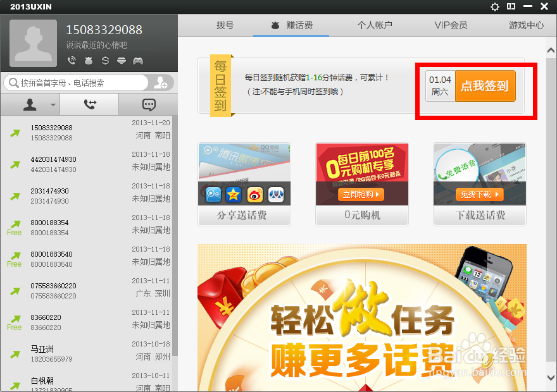557x392 pixels.
Task: Click Free call icon for 80001883540
Action: pyautogui.click(x=14, y=260)
